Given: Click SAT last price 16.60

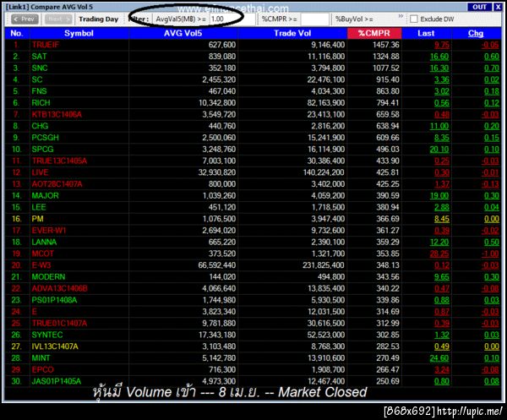Looking at the screenshot, I should (x=439, y=57).
